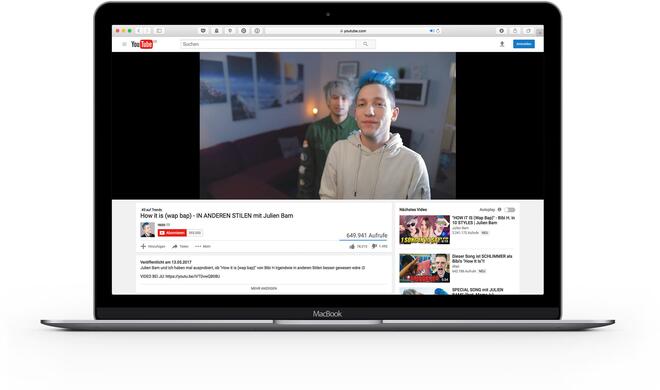Subscribe with the red Abonnieren button

172,233
